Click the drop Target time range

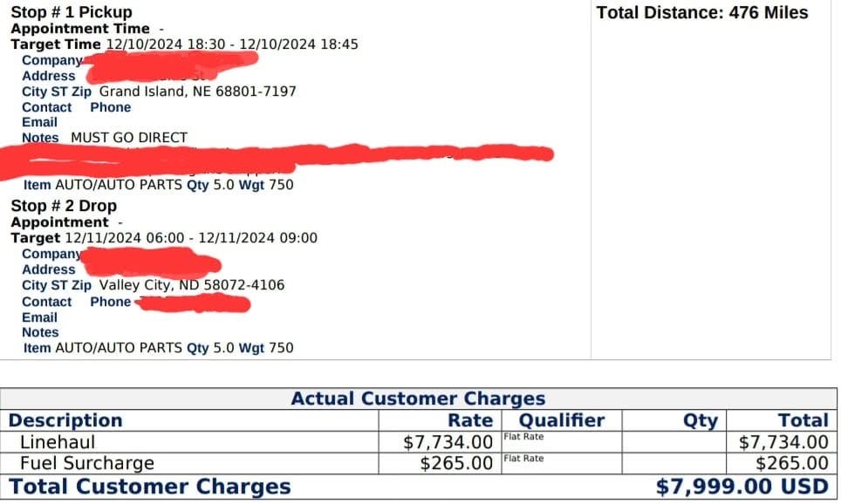191,238
